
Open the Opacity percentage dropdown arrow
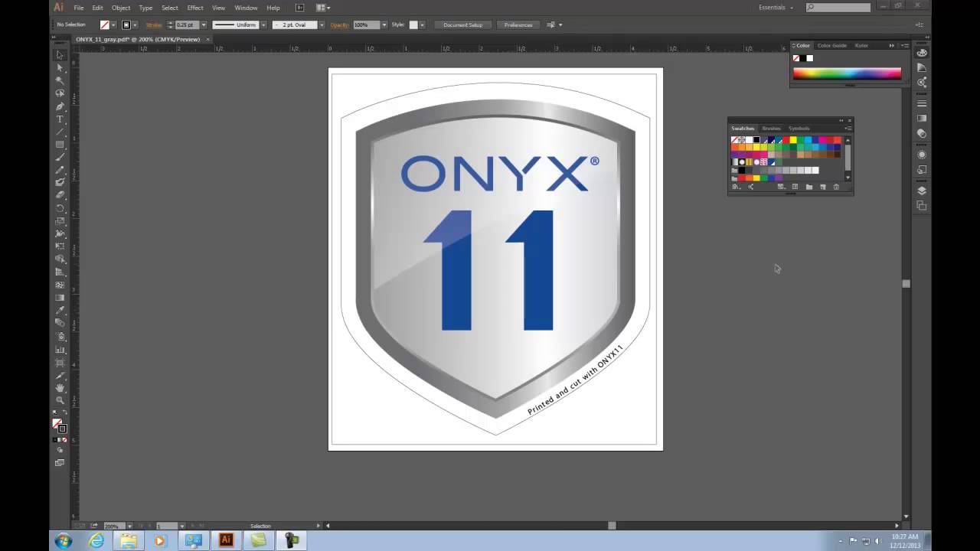(384, 24)
